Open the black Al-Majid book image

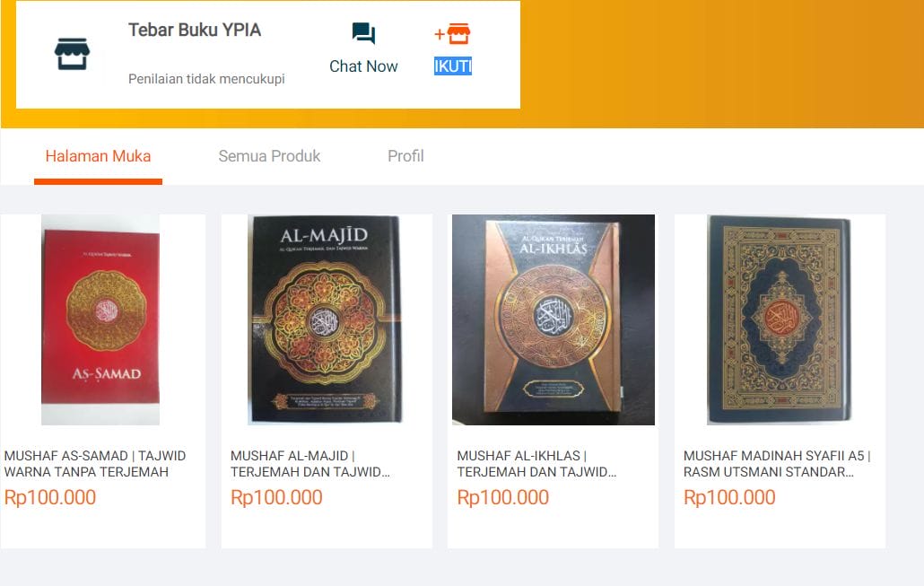pyautogui.click(x=325, y=319)
